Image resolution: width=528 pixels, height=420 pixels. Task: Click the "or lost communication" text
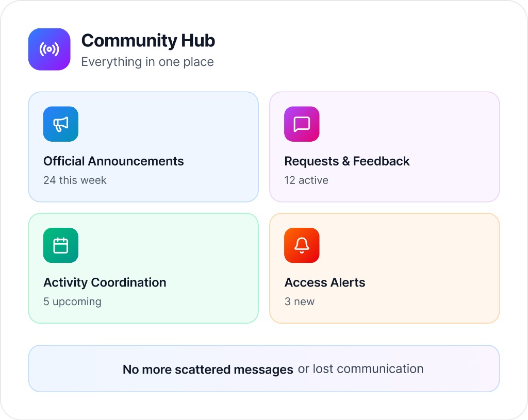(x=360, y=369)
